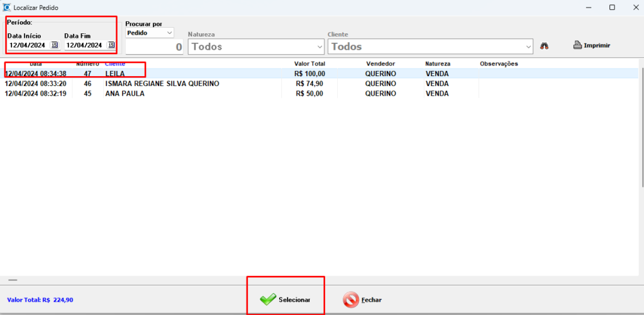Open the Data Fim calendar picker
644x315 pixels.
point(111,45)
